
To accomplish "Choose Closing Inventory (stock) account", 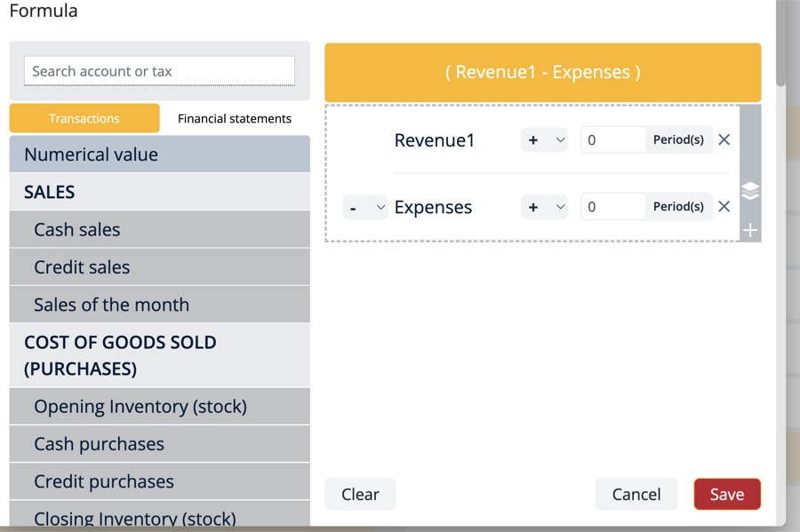I will (160, 513).
